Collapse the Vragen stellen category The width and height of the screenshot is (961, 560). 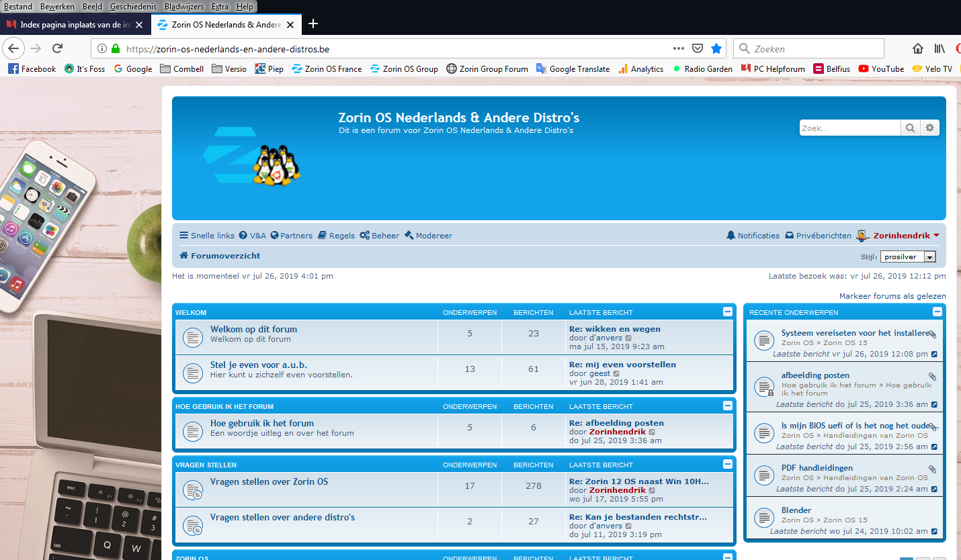pyautogui.click(x=728, y=464)
